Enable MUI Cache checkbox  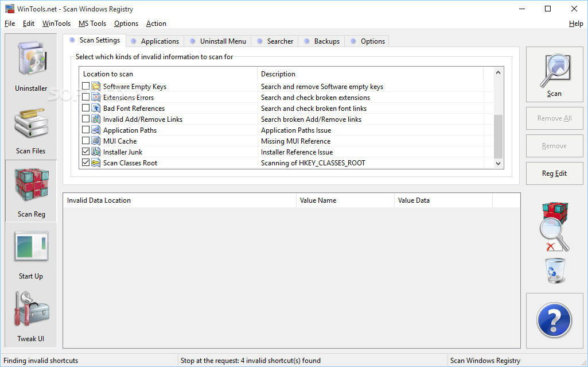(85, 140)
